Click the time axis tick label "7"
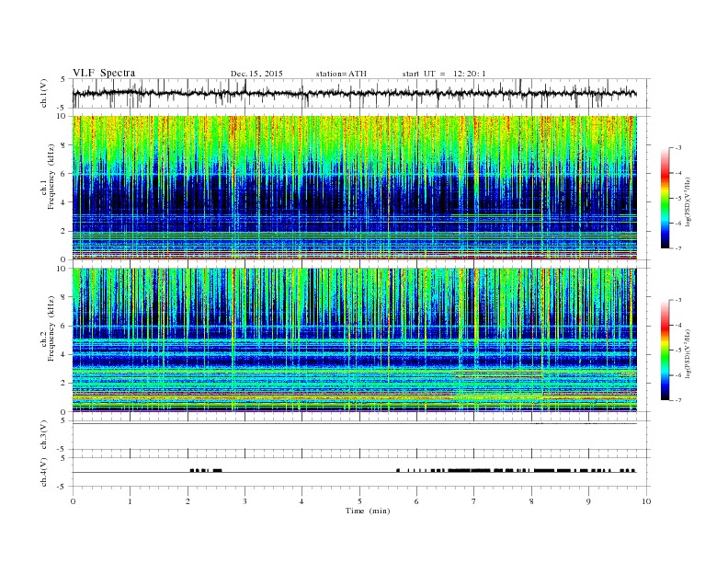 (x=474, y=501)
